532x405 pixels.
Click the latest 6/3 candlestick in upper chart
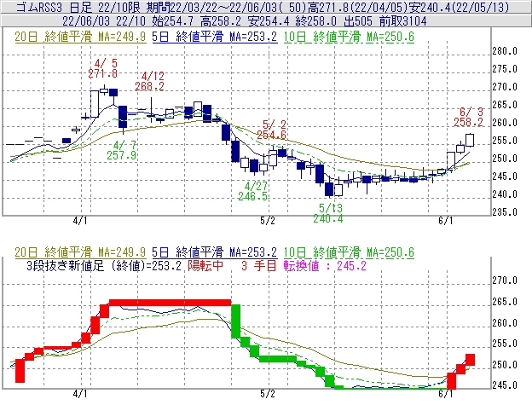click(x=470, y=140)
